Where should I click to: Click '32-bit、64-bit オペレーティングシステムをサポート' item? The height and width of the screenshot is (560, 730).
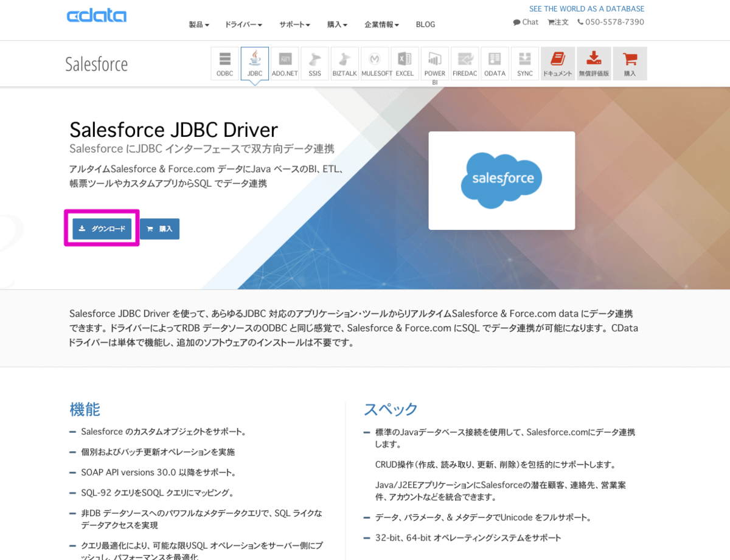468,538
